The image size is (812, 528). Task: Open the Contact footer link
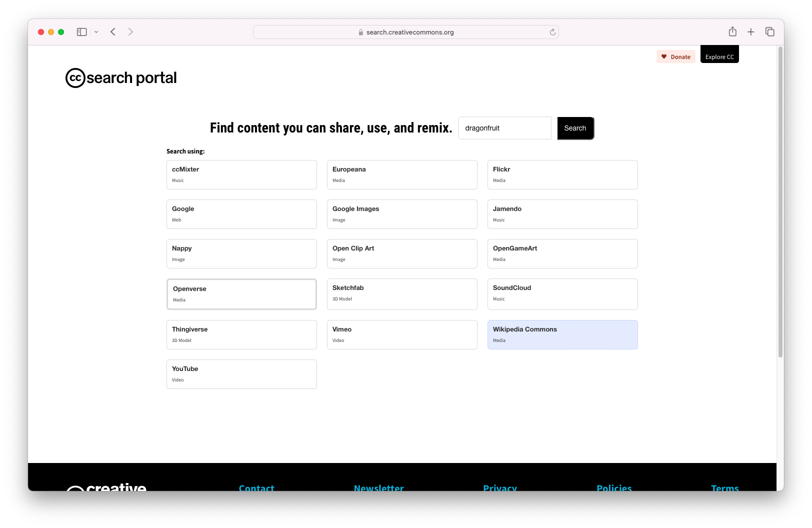point(256,487)
